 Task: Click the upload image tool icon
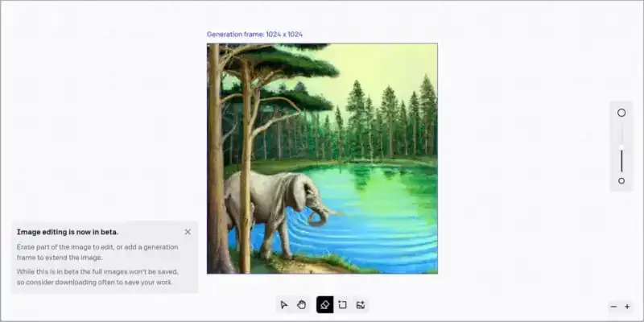pyautogui.click(x=361, y=305)
